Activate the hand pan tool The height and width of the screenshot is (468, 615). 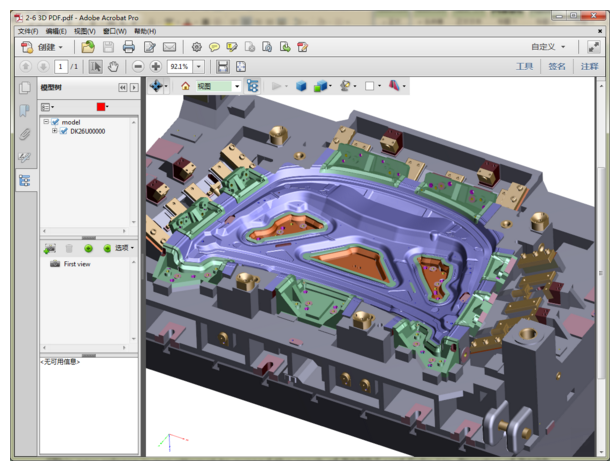(113, 67)
